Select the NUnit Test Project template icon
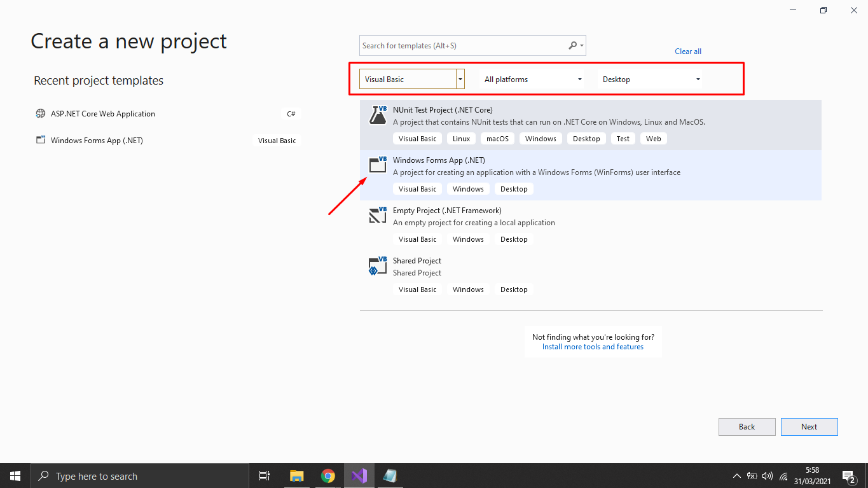The height and width of the screenshot is (488, 868). tap(377, 115)
